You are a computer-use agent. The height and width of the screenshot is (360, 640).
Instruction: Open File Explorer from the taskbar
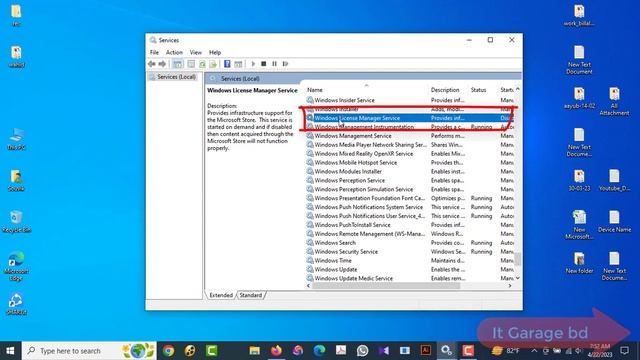(255, 351)
